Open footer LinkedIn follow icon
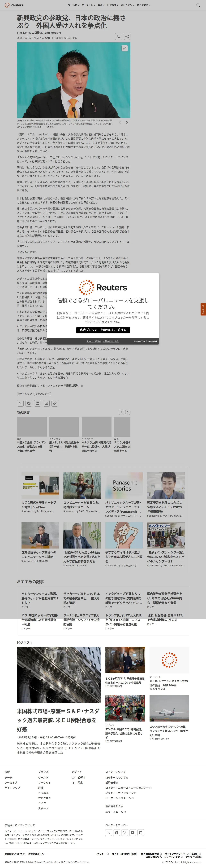 coord(141,833)
